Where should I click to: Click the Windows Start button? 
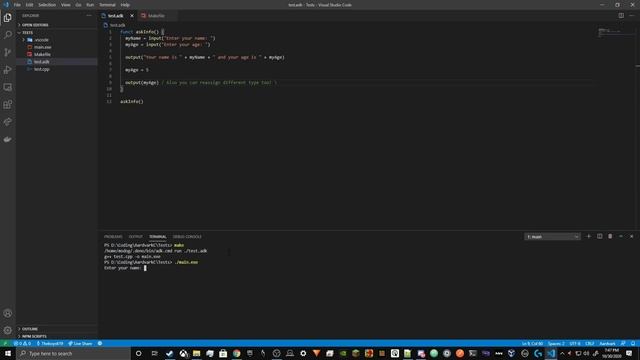pos(8,353)
